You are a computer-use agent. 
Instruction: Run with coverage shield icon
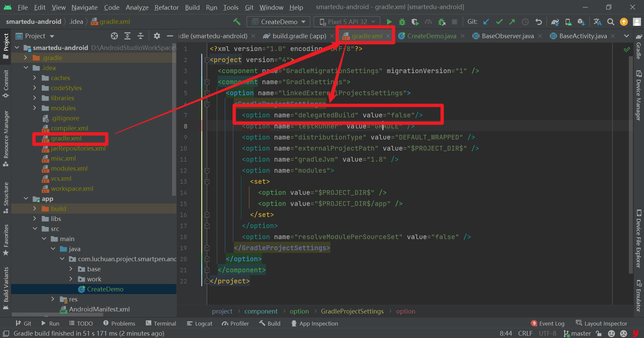[415, 22]
